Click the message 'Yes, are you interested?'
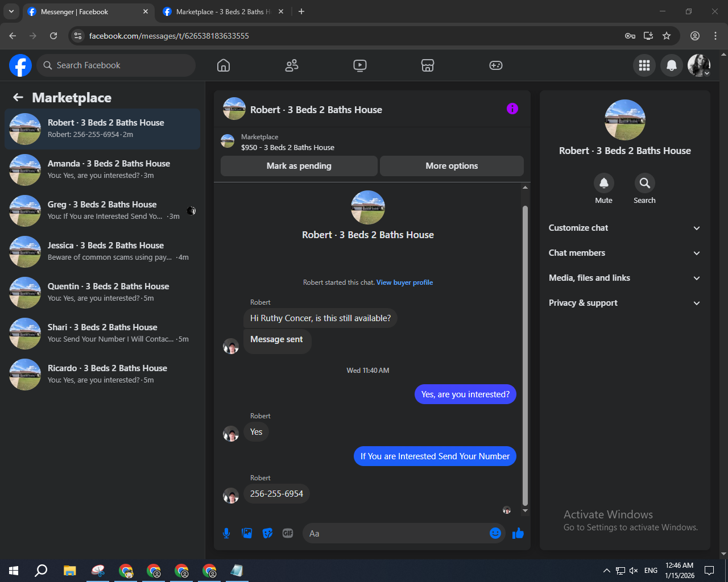 (465, 394)
